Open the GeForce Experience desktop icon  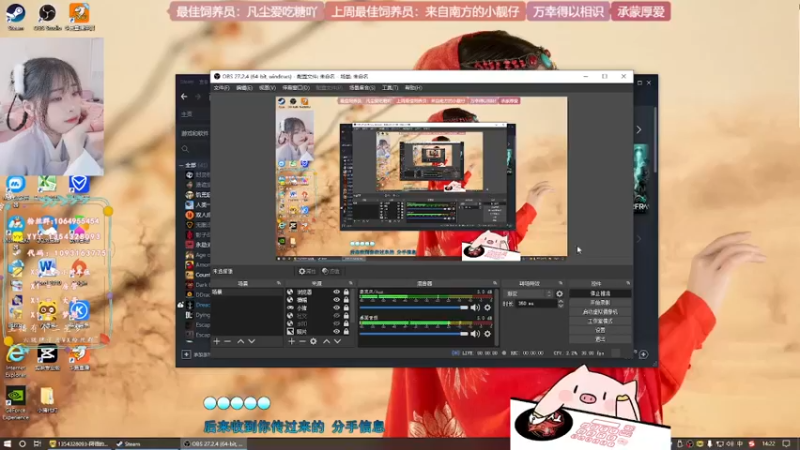click(x=16, y=403)
